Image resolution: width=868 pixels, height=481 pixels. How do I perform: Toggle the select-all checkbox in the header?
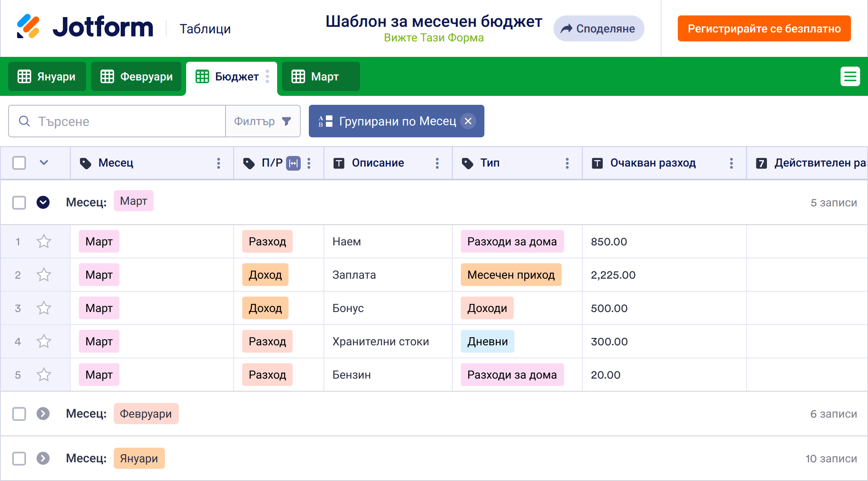pos(19,163)
